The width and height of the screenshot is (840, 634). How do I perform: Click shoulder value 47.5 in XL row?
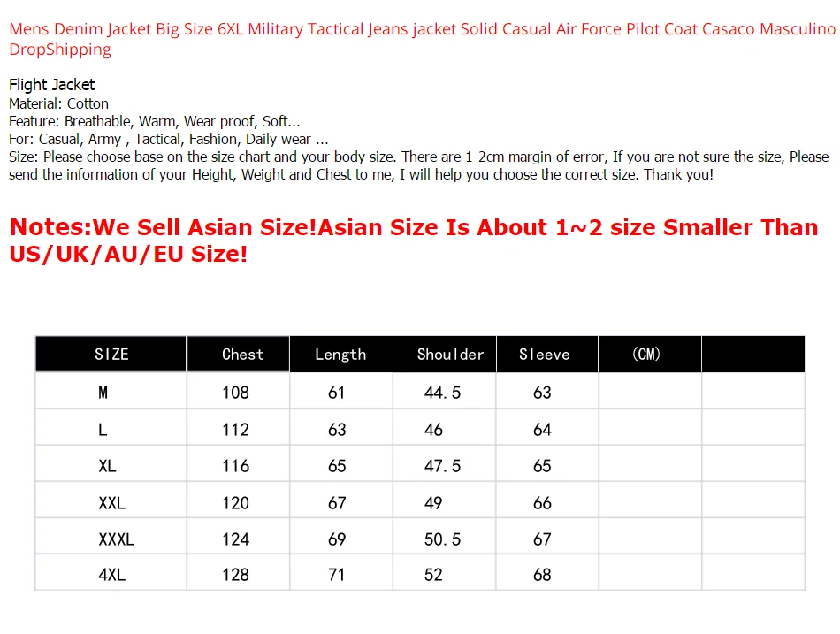pyautogui.click(x=442, y=466)
